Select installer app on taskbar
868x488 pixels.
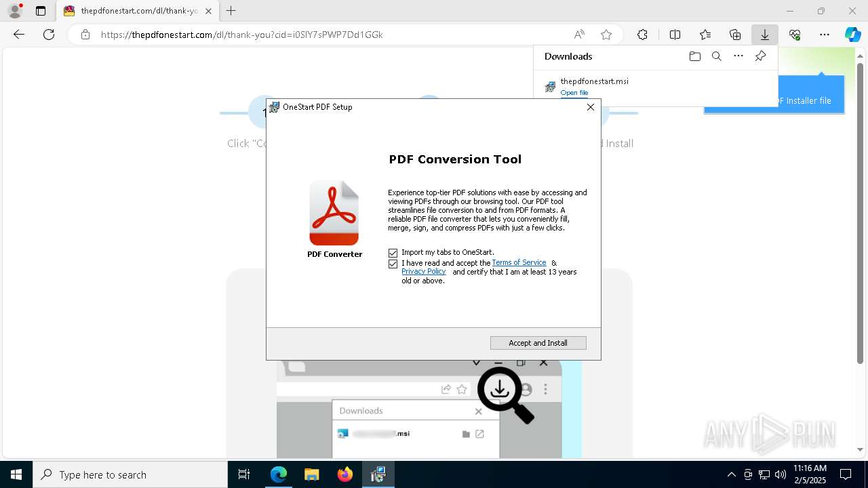pos(378,474)
